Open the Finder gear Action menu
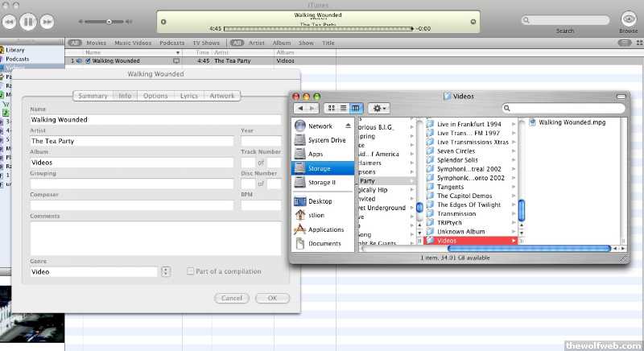 379,108
